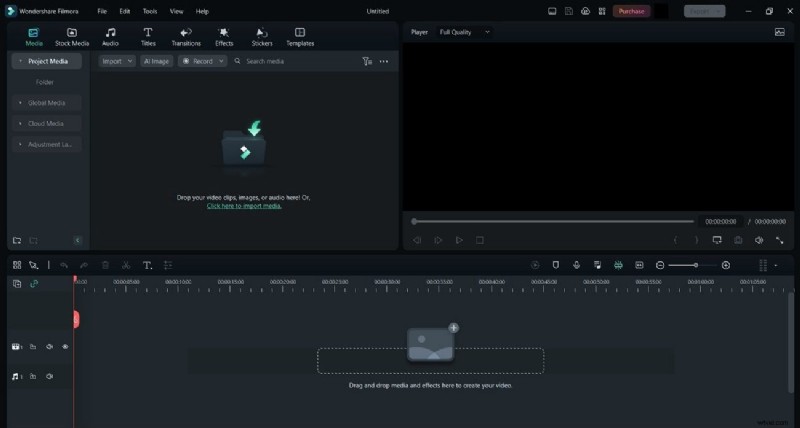Open the media filter icon
The image size is (800, 428).
tap(367, 61)
